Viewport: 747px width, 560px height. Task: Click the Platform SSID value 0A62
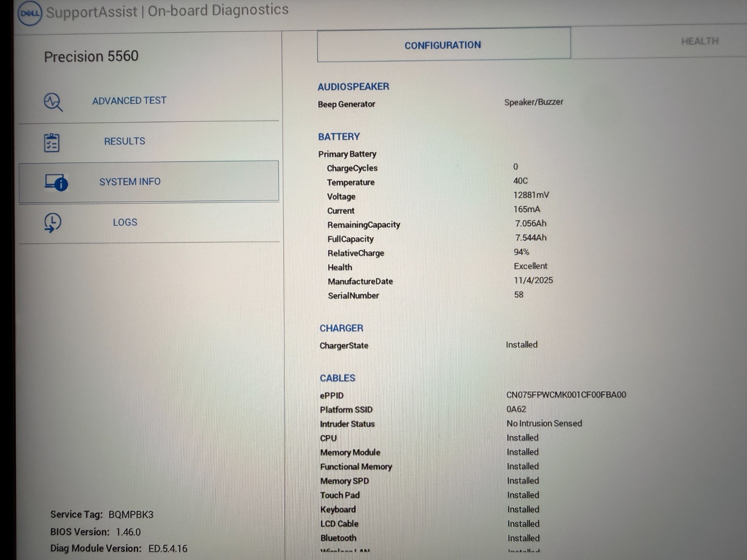[x=516, y=409]
